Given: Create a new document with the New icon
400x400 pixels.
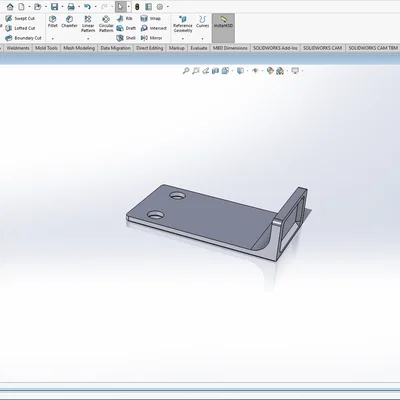Looking at the screenshot, I should tap(21, 6).
